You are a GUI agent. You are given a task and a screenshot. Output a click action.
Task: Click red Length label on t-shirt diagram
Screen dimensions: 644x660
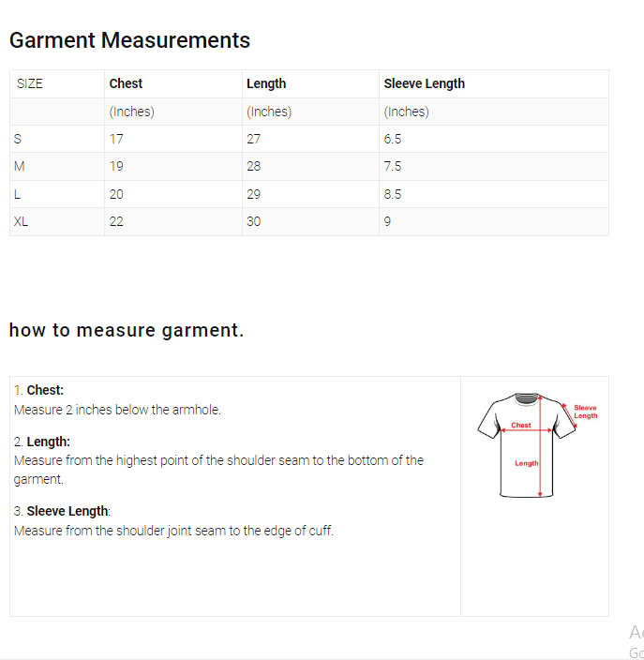526,463
